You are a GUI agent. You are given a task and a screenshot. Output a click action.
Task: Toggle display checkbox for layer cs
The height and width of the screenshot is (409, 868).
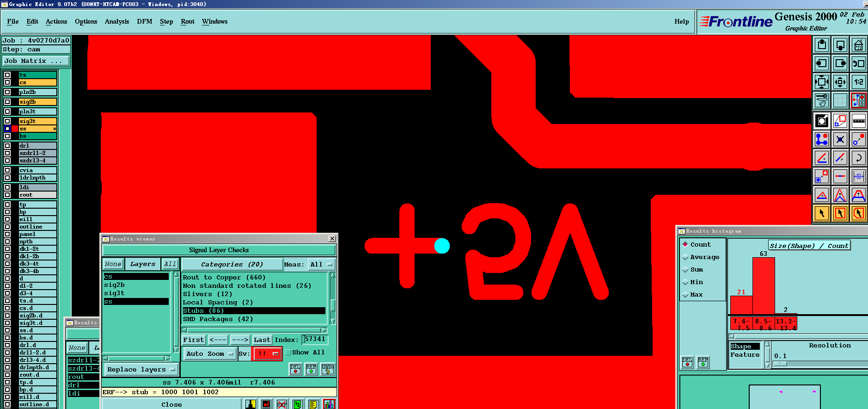coord(7,82)
